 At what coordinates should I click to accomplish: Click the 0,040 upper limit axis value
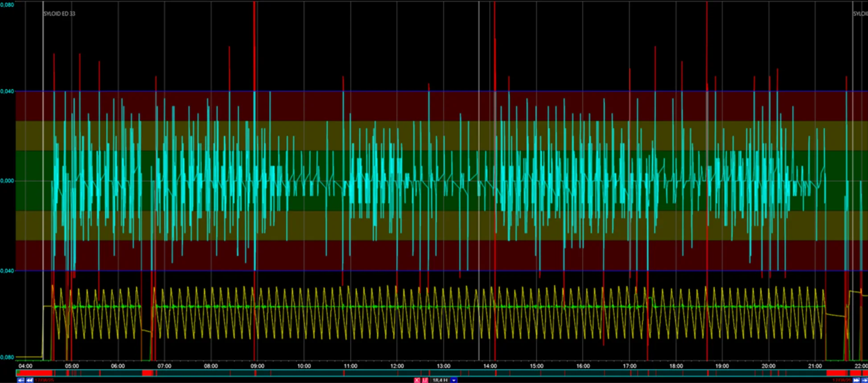(x=7, y=92)
